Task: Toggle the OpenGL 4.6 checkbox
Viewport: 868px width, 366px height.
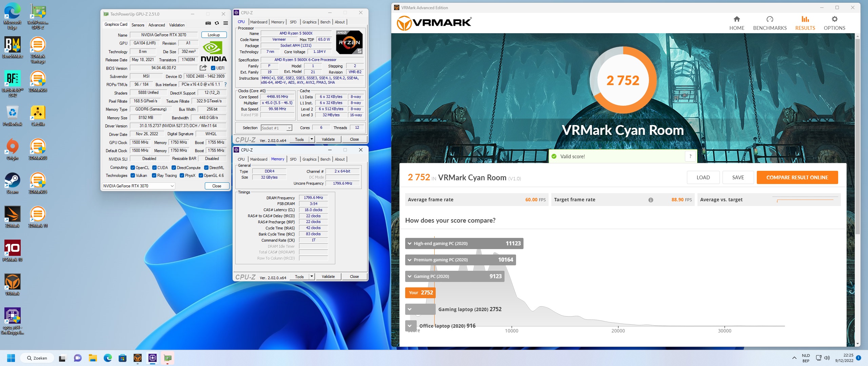Action: pyautogui.click(x=201, y=176)
